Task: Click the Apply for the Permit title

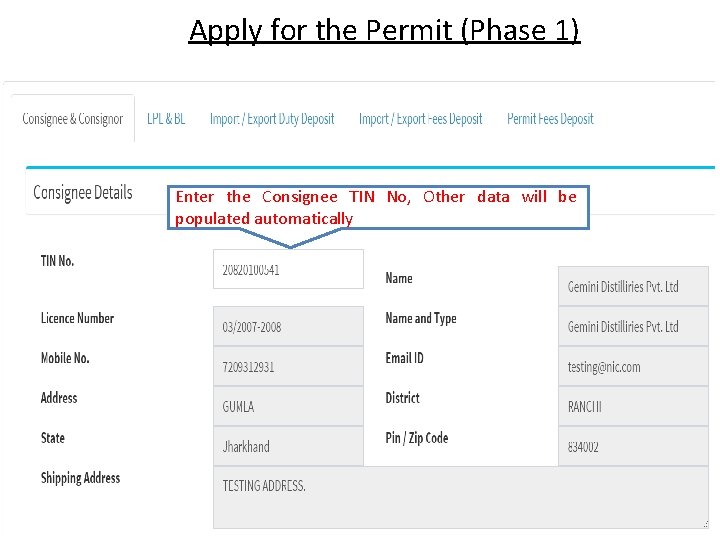Action: pos(384,30)
